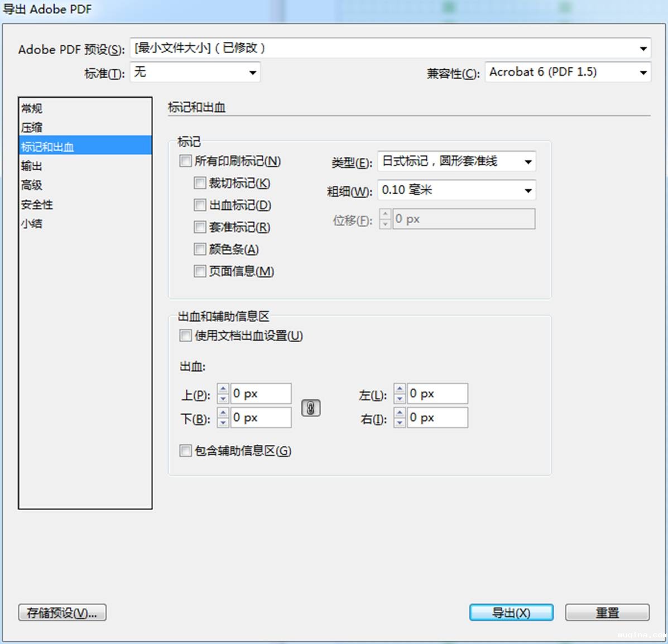Open the 粗细 line weight dropdown
Image resolution: width=668 pixels, height=644 pixels.
click(x=528, y=191)
